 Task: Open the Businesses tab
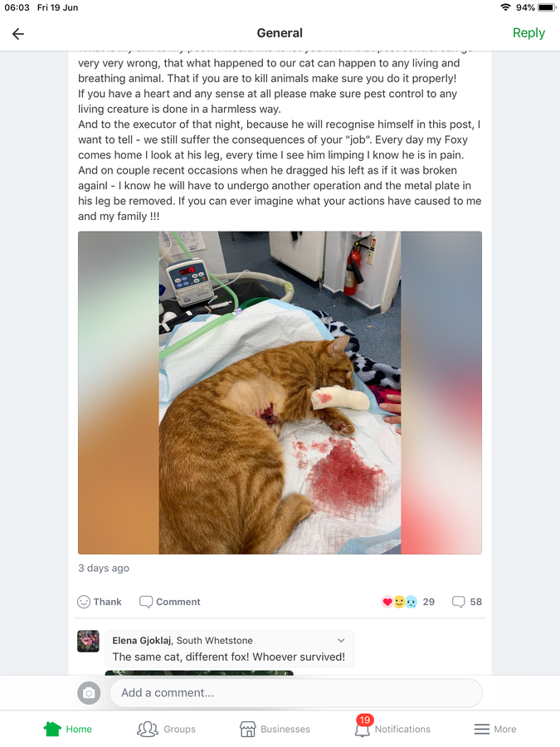(275, 729)
